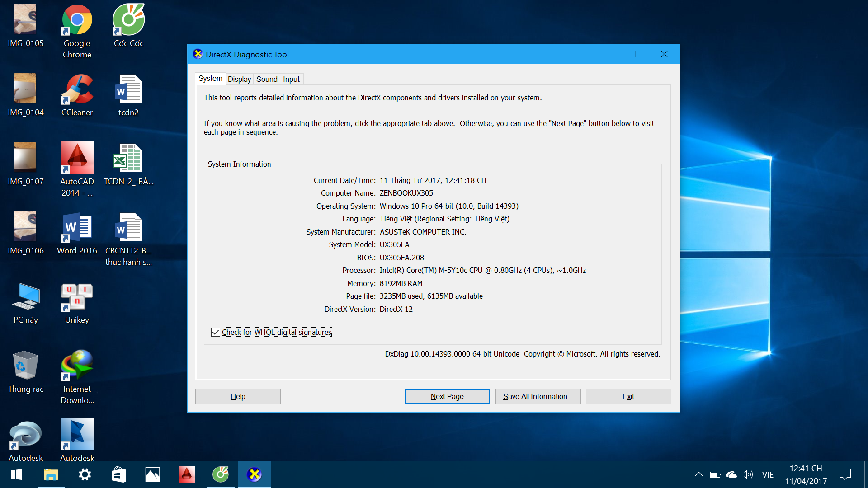868x488 pixels.
Task: Click the DirectX Version value DirectX 12
Action: (x=396, y=309)
